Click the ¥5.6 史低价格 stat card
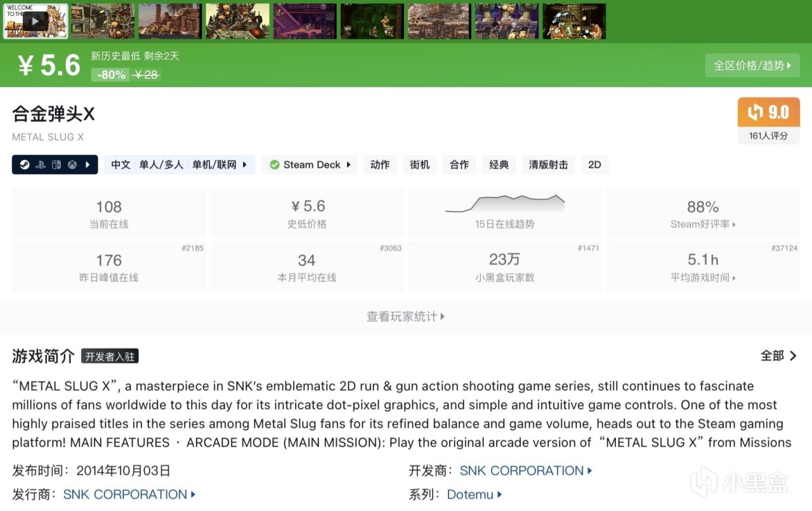The image size is (812, 511). click(307, 213)
